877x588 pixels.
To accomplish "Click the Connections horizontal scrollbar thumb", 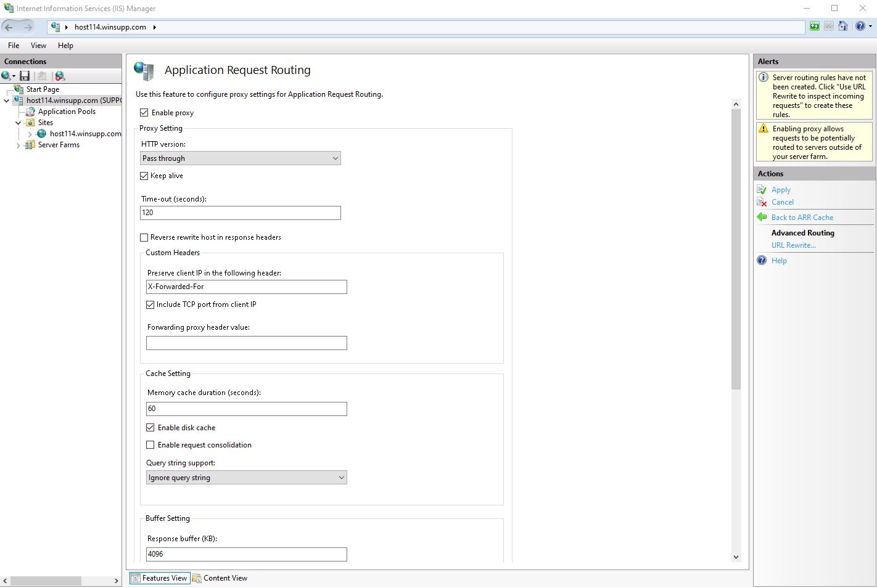I will 46,581.
